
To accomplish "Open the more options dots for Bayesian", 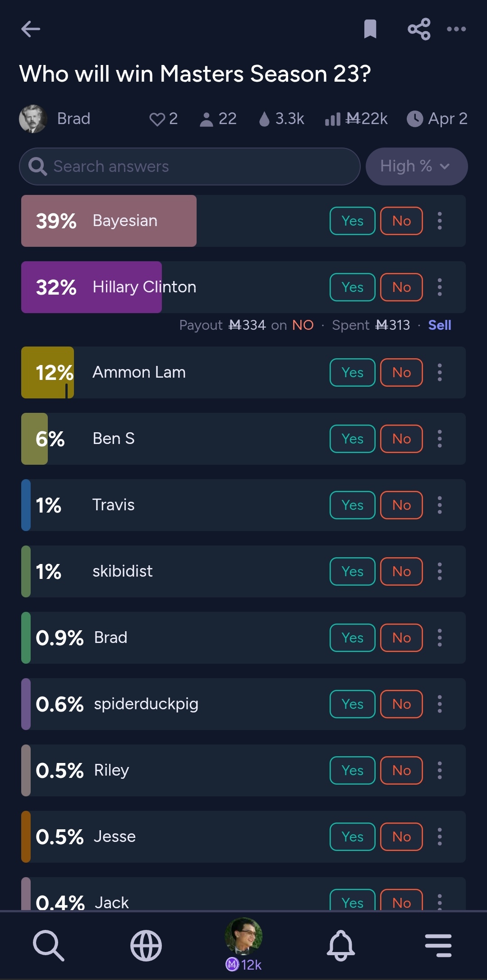I will (440, 221).
